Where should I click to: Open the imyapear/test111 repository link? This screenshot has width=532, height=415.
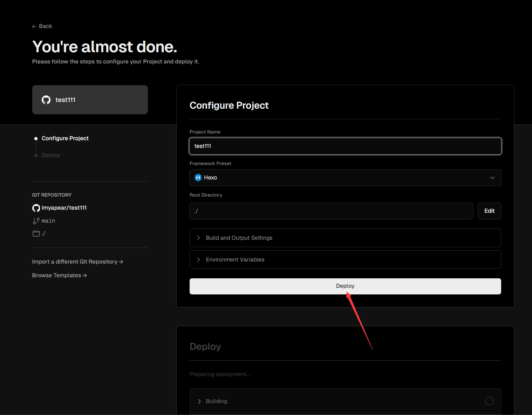(x=64, y=208)
